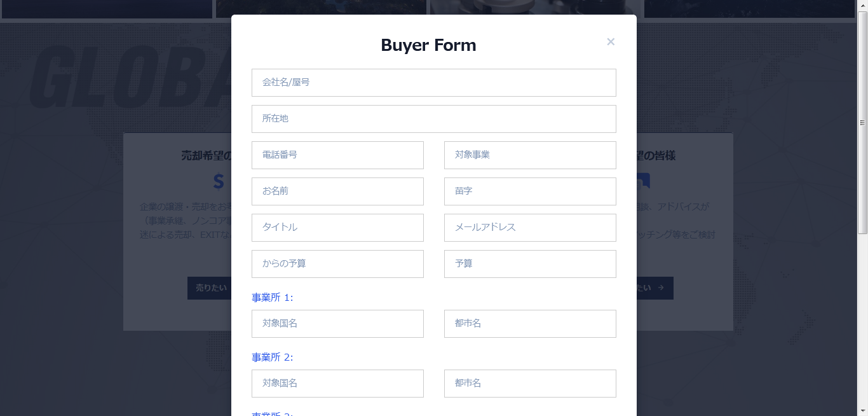Click the page scrollbar thumb
This screenshot has height=416, width=868.
862,122
